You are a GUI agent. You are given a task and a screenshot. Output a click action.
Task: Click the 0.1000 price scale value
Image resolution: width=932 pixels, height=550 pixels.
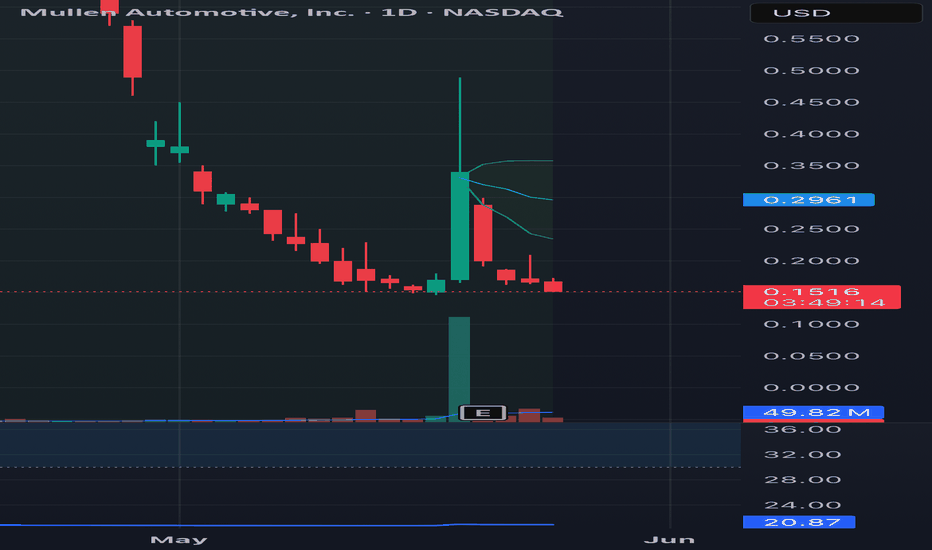811,324
